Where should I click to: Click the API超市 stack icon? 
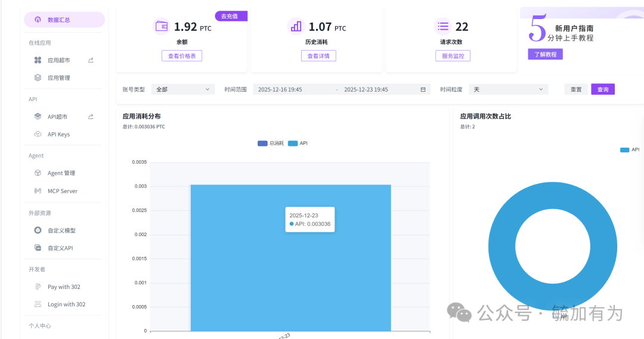[38, 117]
